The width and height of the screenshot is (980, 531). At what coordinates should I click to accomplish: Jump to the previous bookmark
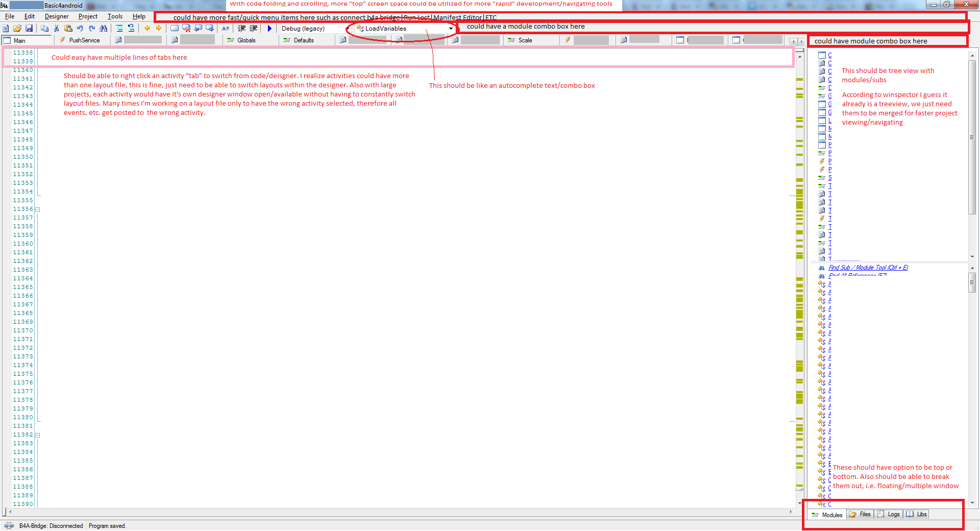[198, 29]
